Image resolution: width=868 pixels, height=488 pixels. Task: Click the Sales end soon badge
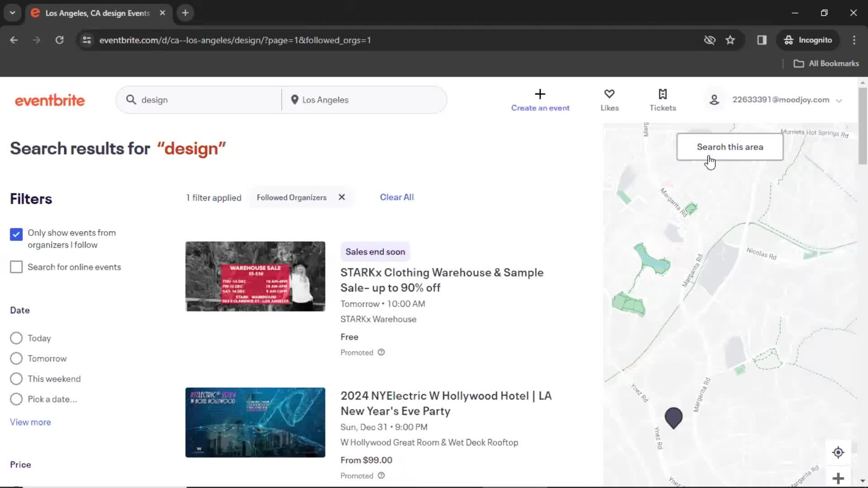(375, 252)
